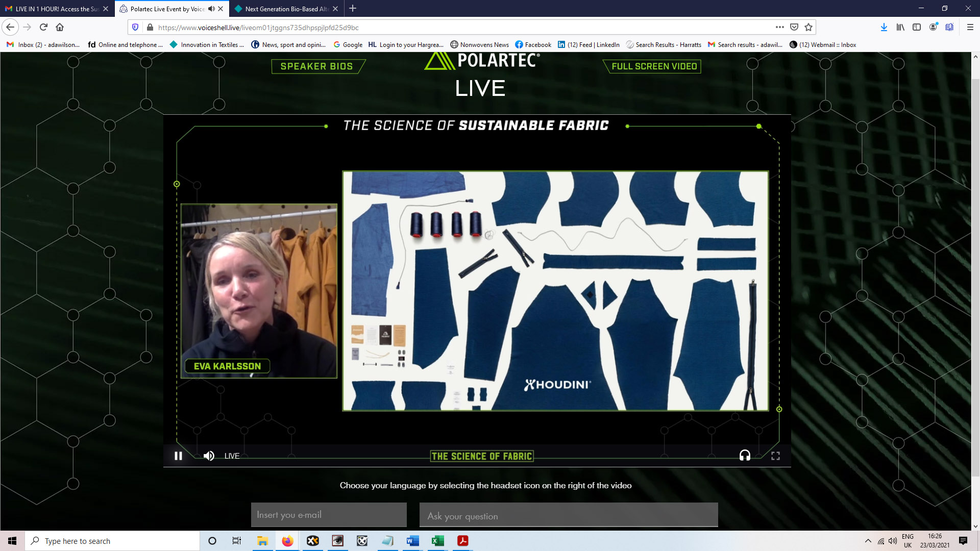The height and width of the screenshot is (551, 980).
Task: Bookmark this page with the star
Action: tap(808, 27)
